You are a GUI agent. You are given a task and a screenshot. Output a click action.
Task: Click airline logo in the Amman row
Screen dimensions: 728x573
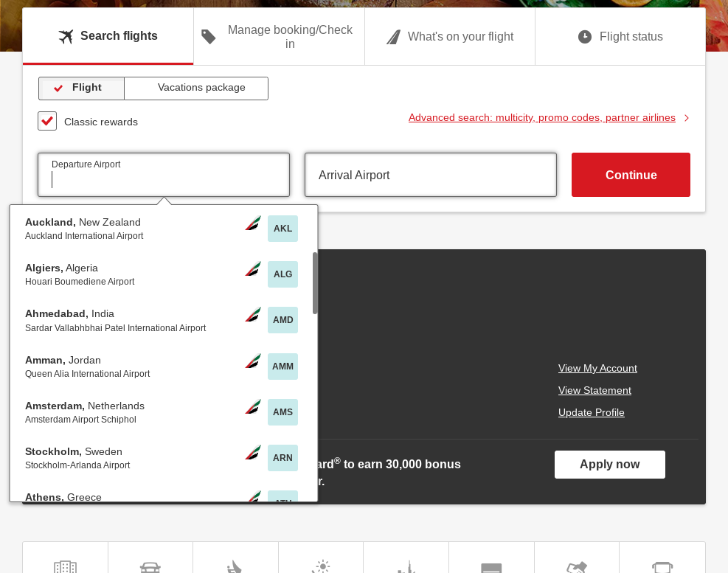[x=253, y=361]
